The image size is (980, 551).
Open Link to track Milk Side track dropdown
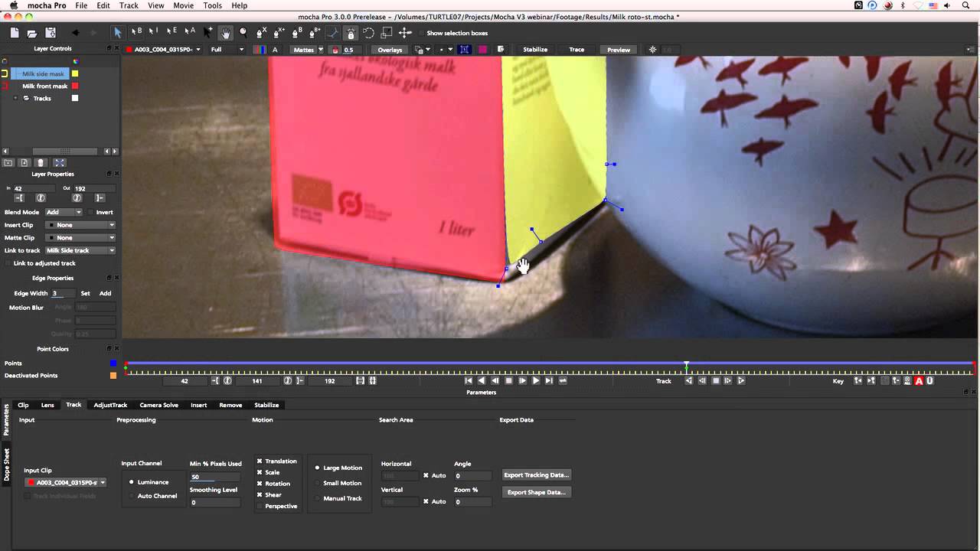[80, 250]
